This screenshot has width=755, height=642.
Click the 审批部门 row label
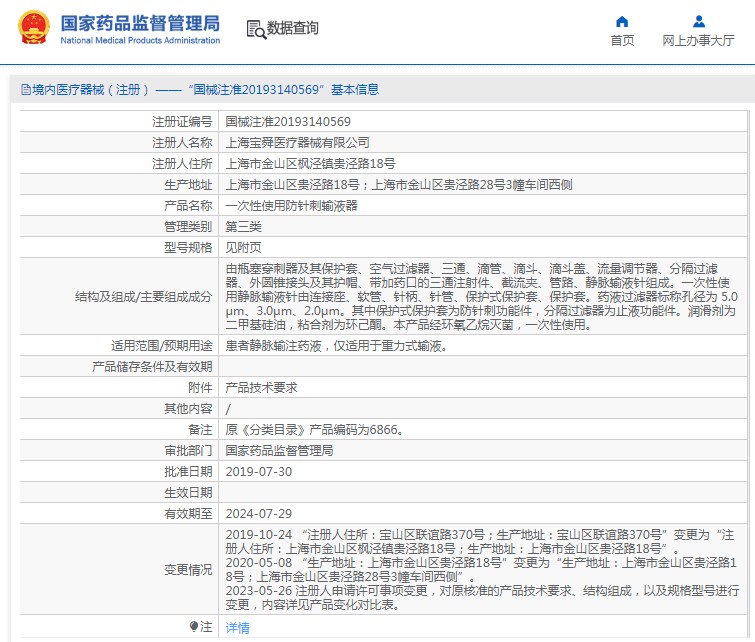pos(188,451)
